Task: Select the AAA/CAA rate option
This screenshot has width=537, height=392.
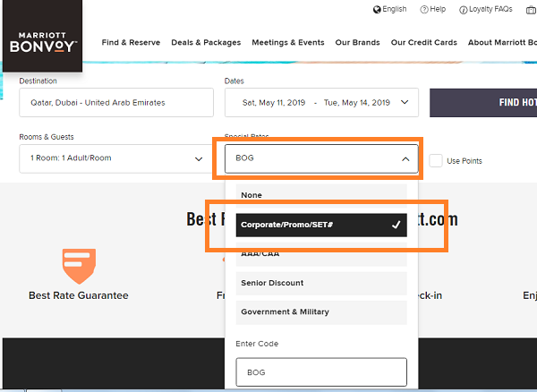Action: point(321,254)
